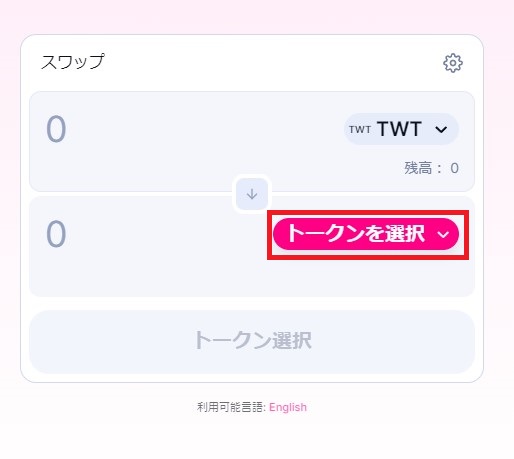The width and height of the screenshot is (514, 459).
Task: Click the chevron inside トークンを選択 button
Action: point(443,234)
